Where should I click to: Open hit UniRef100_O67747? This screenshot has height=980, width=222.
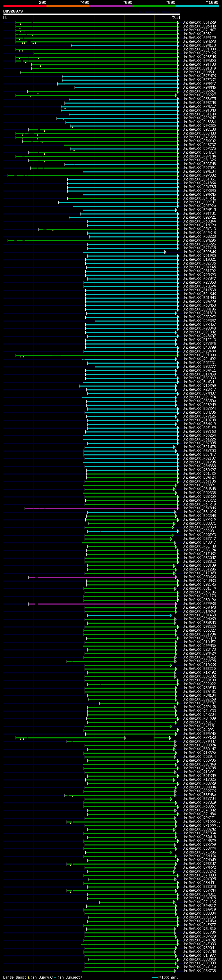[199, 539]
